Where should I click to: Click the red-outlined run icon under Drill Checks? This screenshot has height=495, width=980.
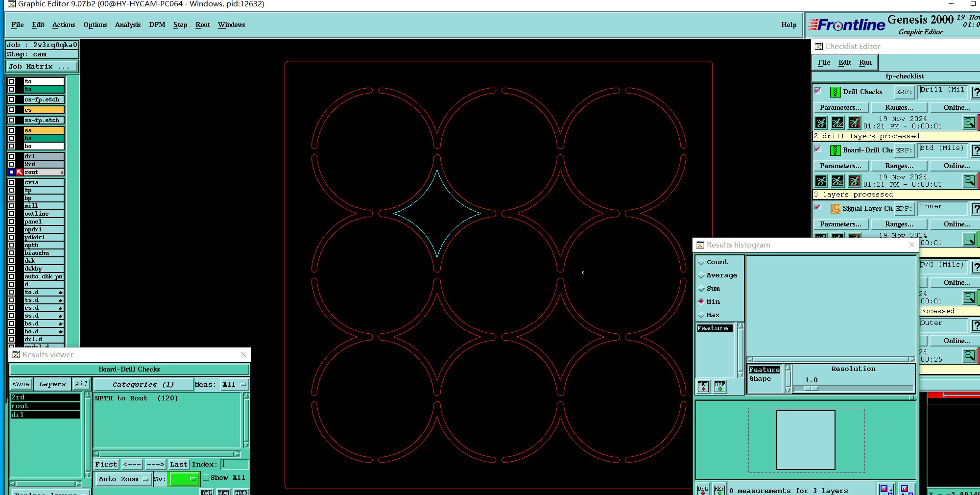tap(855, 123)
